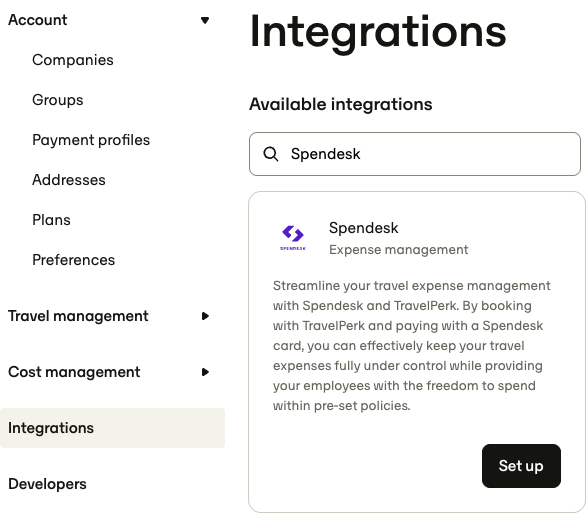Click the Spendesk description paragraph
Image resolution: width=588 pixels, height=515 pixels.
coord(412,346)
